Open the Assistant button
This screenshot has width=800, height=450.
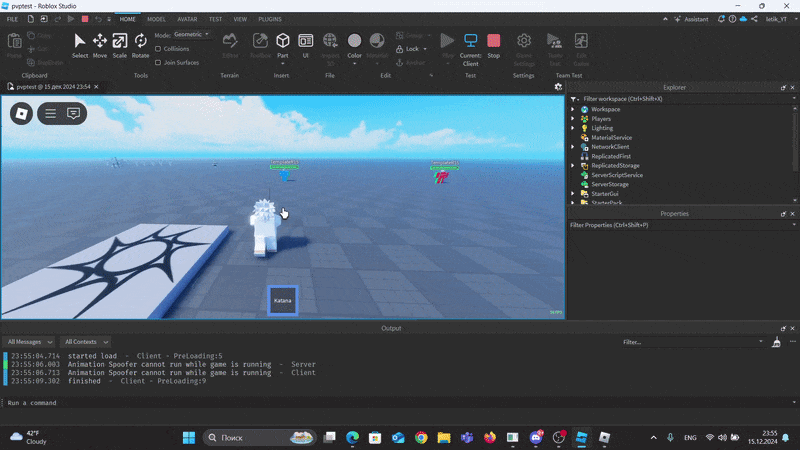(x=691, y=19)
